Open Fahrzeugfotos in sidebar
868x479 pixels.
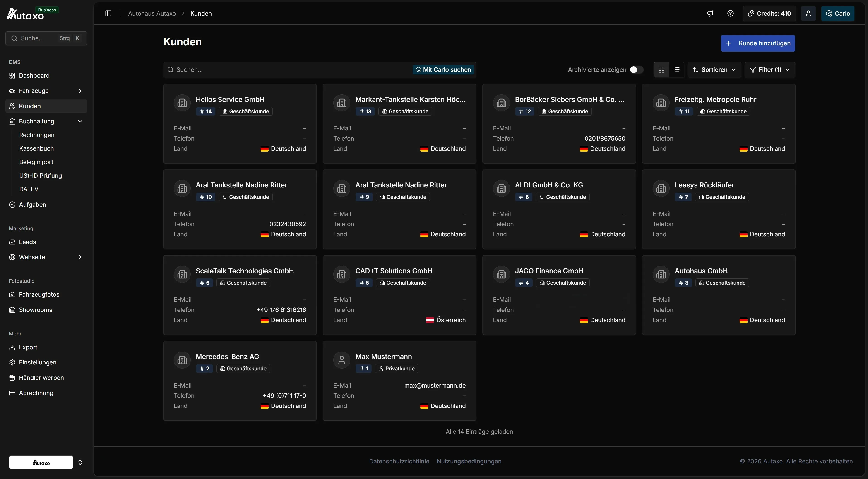click(46, 295)
